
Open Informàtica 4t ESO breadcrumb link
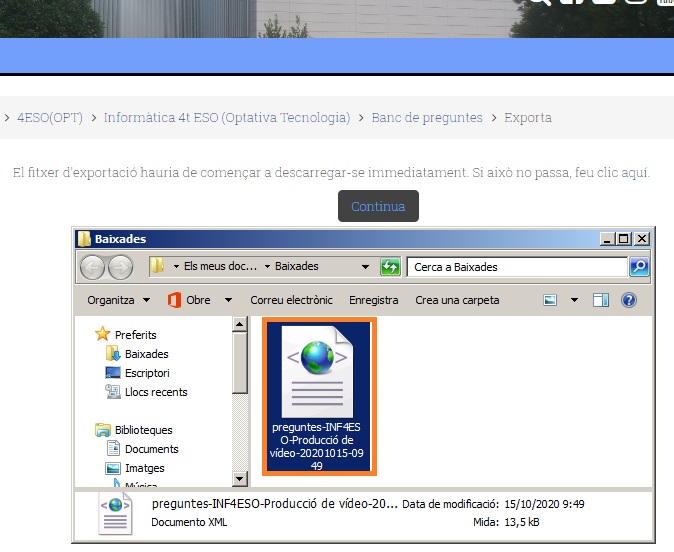(x=227, y=117)
